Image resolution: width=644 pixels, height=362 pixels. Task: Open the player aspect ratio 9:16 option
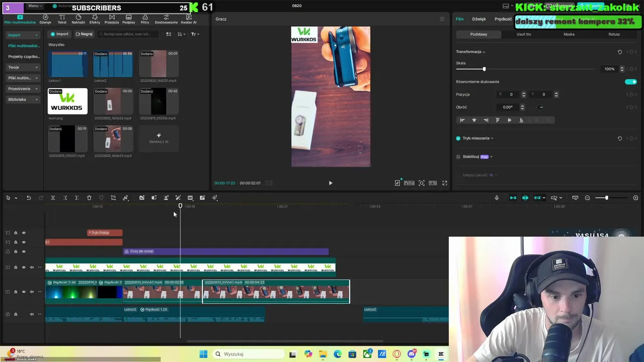433,183
